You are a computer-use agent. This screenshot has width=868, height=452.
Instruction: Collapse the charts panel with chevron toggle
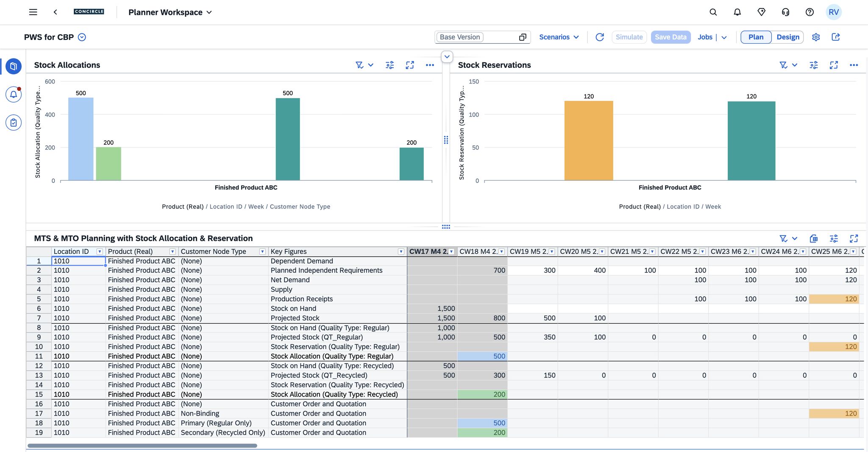tap(447, 57)
